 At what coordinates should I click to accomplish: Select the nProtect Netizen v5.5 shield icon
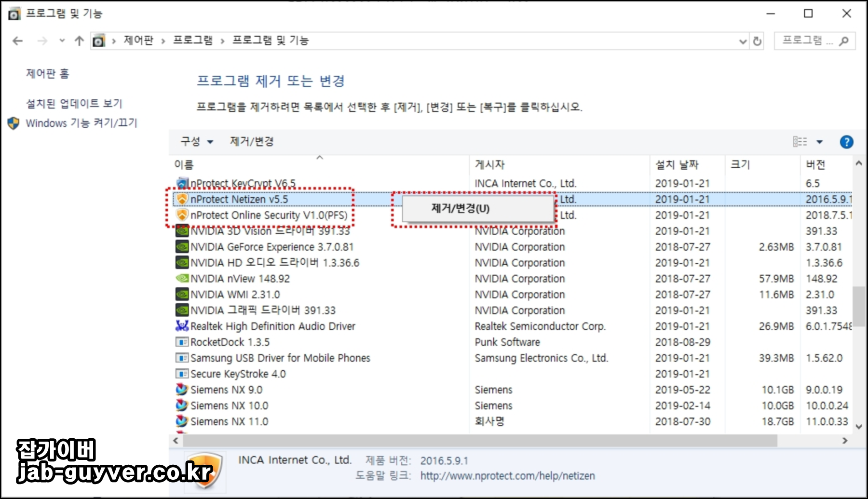pos(182,199)
